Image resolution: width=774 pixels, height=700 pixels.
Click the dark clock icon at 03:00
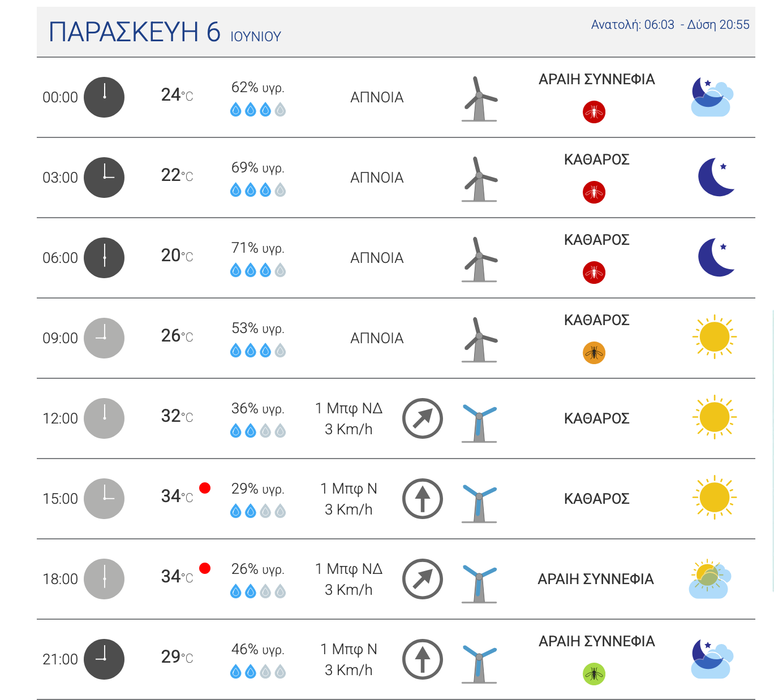[104, 178]
